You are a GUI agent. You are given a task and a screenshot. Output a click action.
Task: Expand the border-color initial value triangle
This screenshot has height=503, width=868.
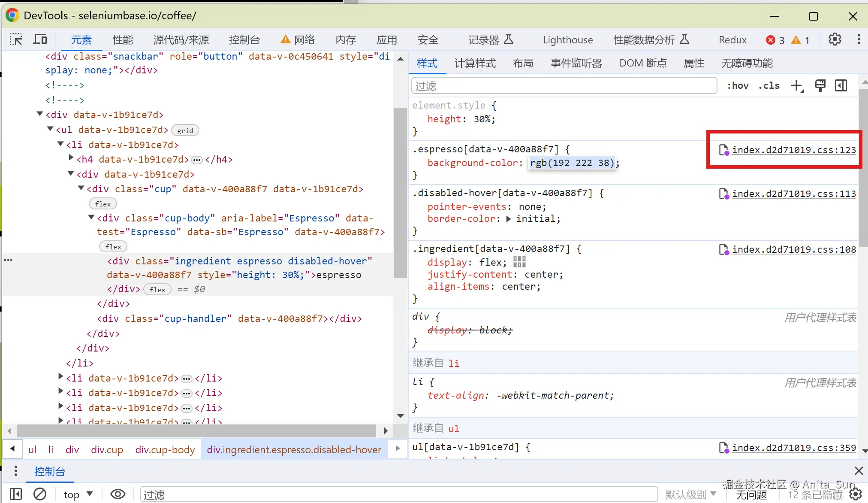(509, 219)
